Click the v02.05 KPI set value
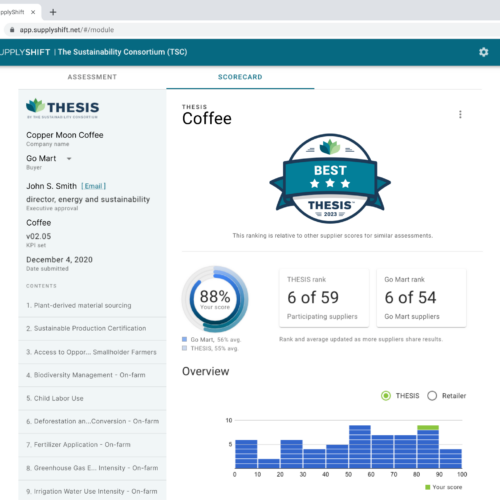 tap(39, 236)
